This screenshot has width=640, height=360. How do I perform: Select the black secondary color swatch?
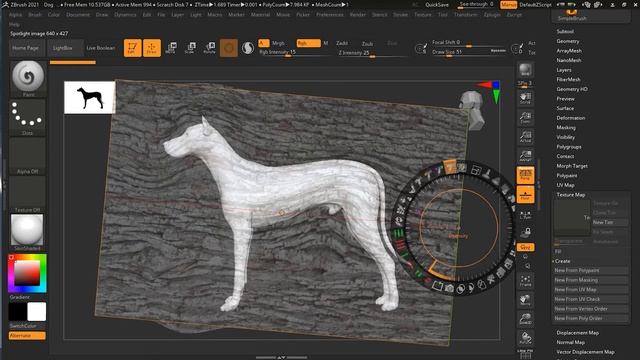pyautogui.click(x=18, y=312)
